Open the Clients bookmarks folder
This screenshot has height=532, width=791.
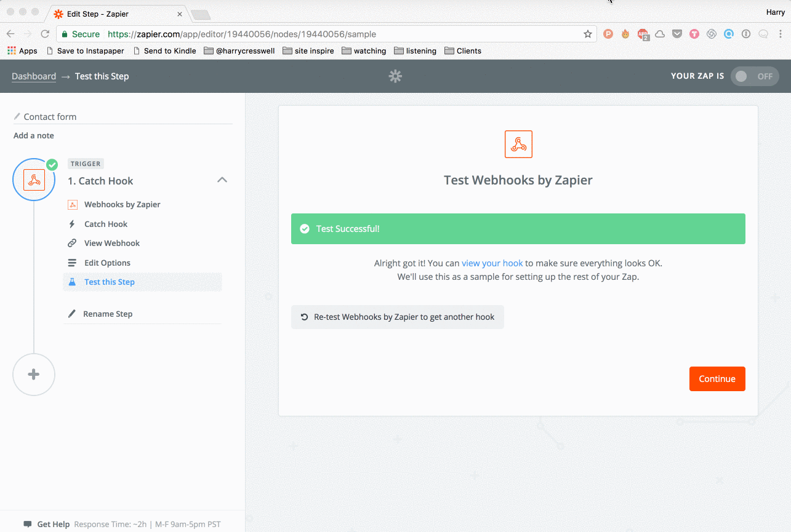tap(463, 51)
